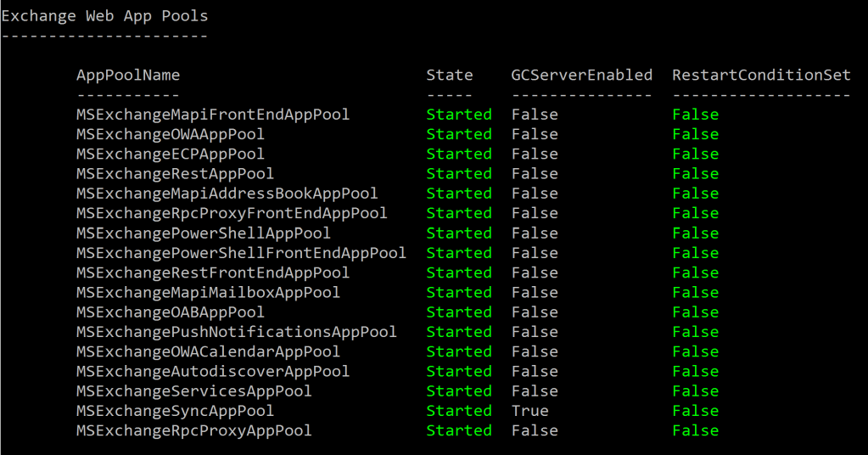Click the AppPoolName column header
Screen dimensions: 868x455
128,76
